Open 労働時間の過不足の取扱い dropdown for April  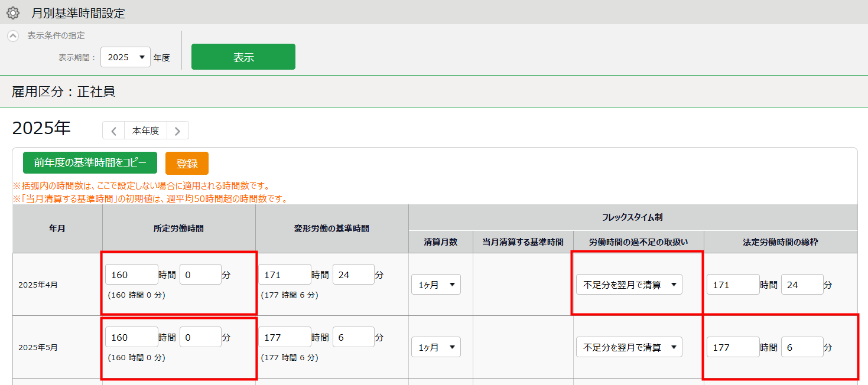(629, 285)
